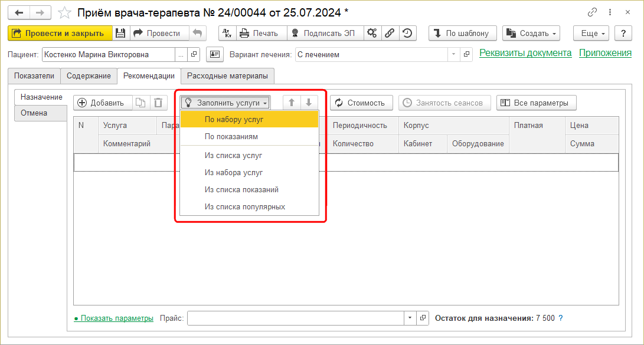Click the undo posting arrow icon
Viewport: 644px width, 345px height.
click(x=198, y=33)
